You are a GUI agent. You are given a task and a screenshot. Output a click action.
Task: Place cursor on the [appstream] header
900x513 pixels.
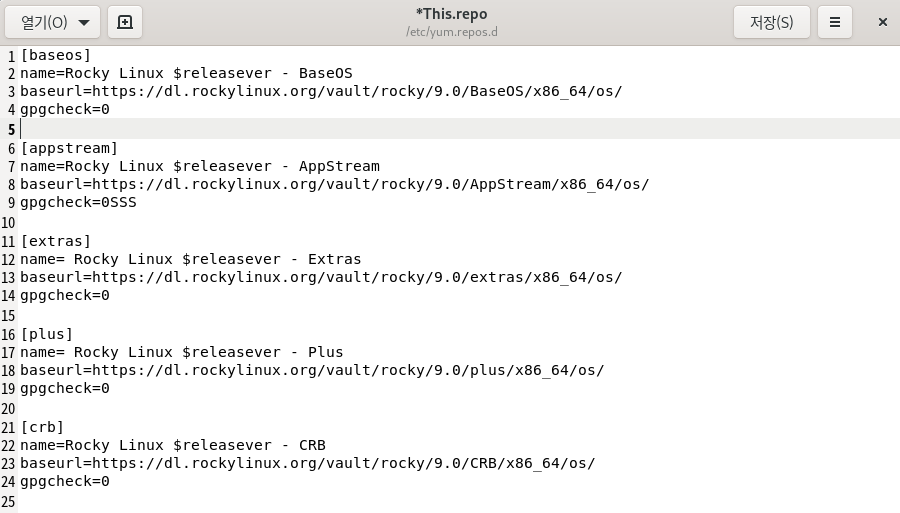pos(69,148)
